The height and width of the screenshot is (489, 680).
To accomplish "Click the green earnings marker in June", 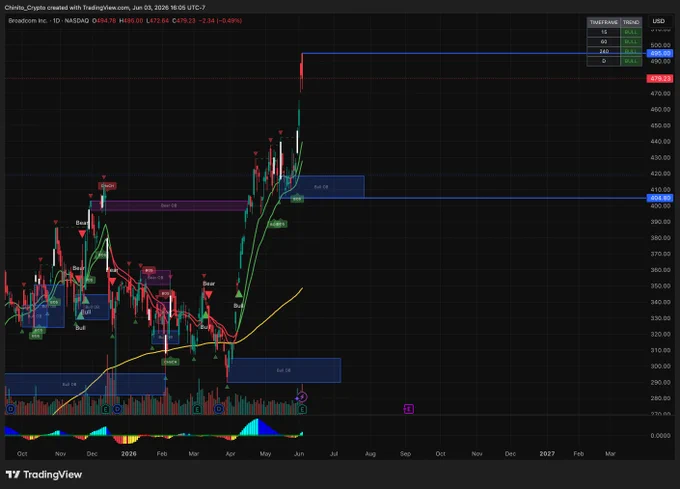I will click(x=302, y=409).
